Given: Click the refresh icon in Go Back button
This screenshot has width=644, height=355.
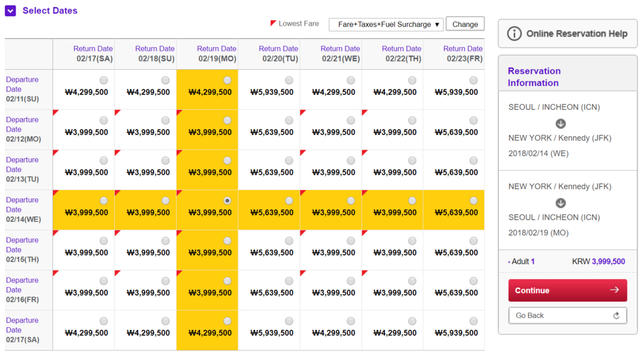Looking at the screenshot, I should click(x=616, y=315).
